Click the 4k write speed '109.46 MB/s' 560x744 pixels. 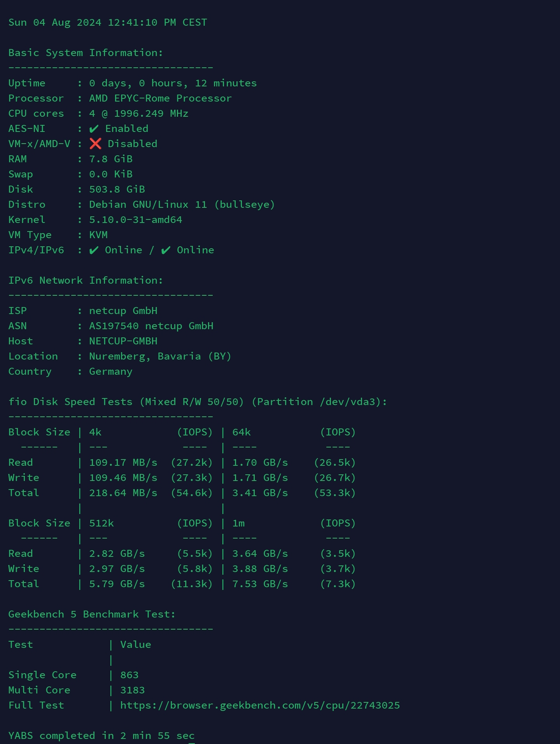[x=123, y=478]
